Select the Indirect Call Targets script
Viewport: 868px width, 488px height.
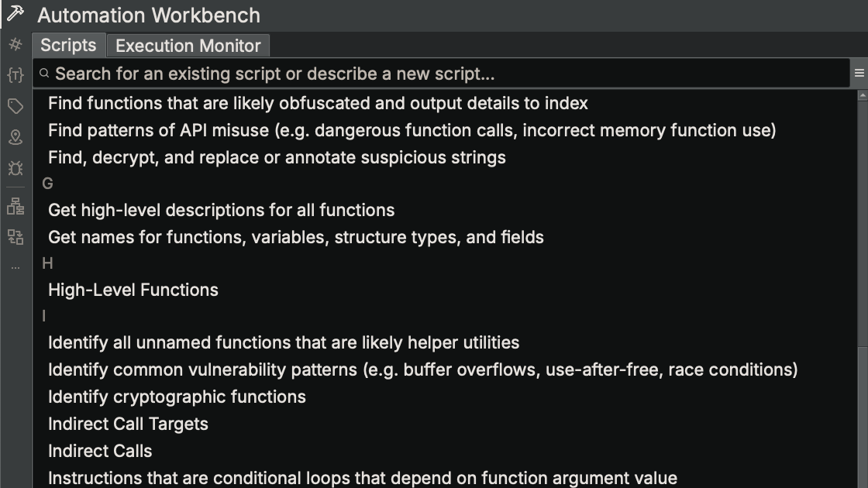pos(129,424)
